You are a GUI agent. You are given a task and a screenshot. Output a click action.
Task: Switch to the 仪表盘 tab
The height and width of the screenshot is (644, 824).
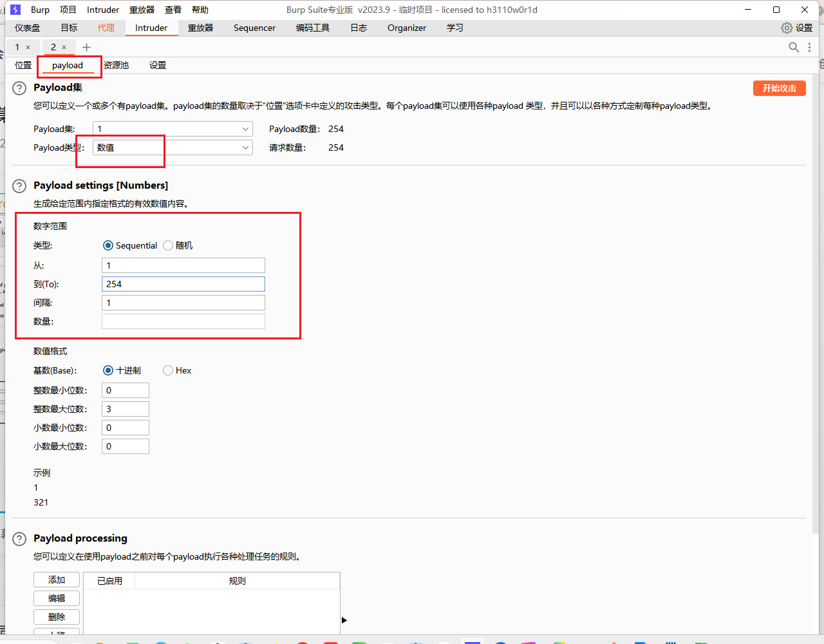click(x=28, y=28)
